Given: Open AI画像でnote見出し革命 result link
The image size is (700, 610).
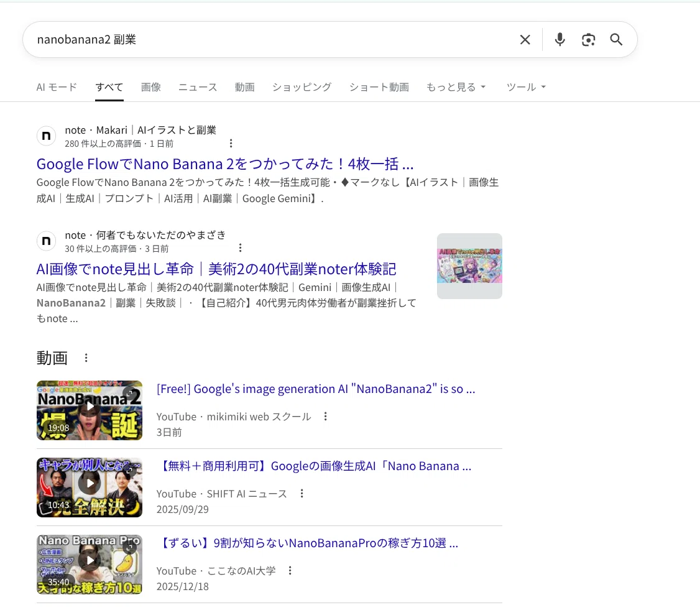Looking at the screenshot, I should tap(216, 269).
